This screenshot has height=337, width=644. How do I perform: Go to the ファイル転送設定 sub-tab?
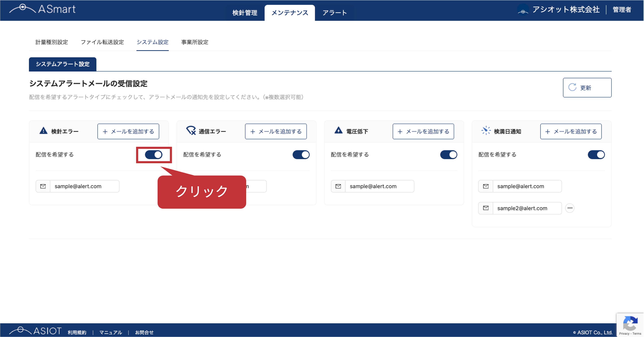pyautogui.click(x=102, y=42)
